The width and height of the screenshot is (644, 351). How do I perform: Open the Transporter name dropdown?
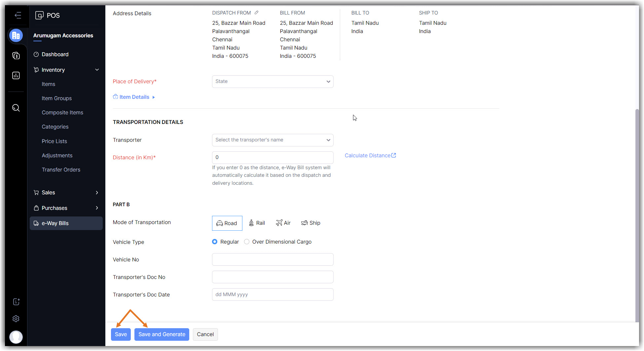pos(272,140)
